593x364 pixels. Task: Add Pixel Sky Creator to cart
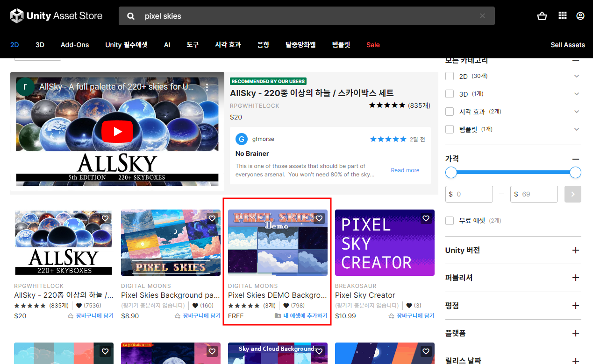(411, 316)
